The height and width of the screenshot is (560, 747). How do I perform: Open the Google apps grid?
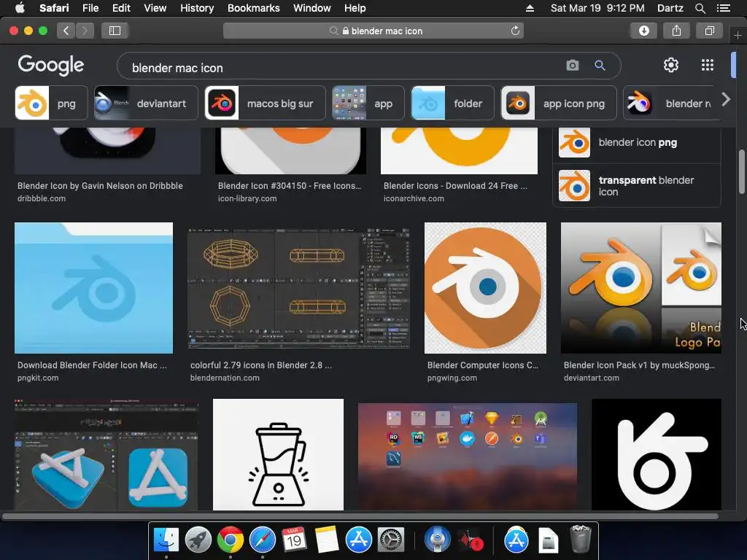click(x=708, y=65)
